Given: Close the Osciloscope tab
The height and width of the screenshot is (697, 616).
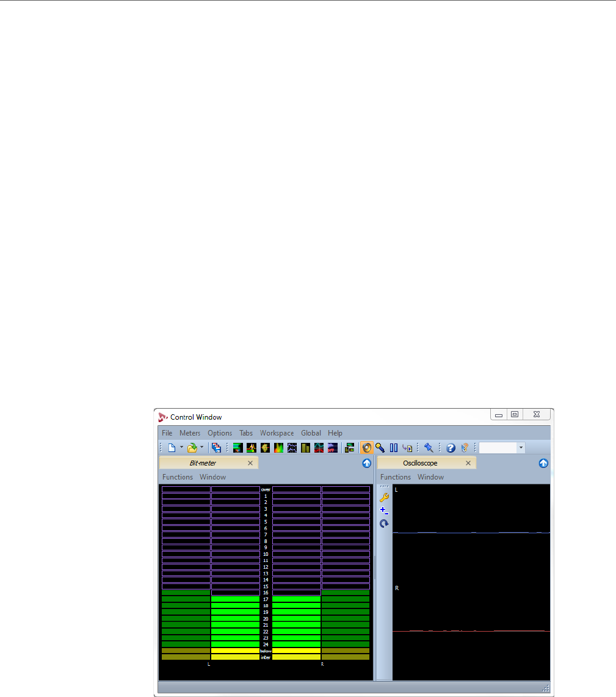Looking at the screenshot, I should [x=468, y=463].
